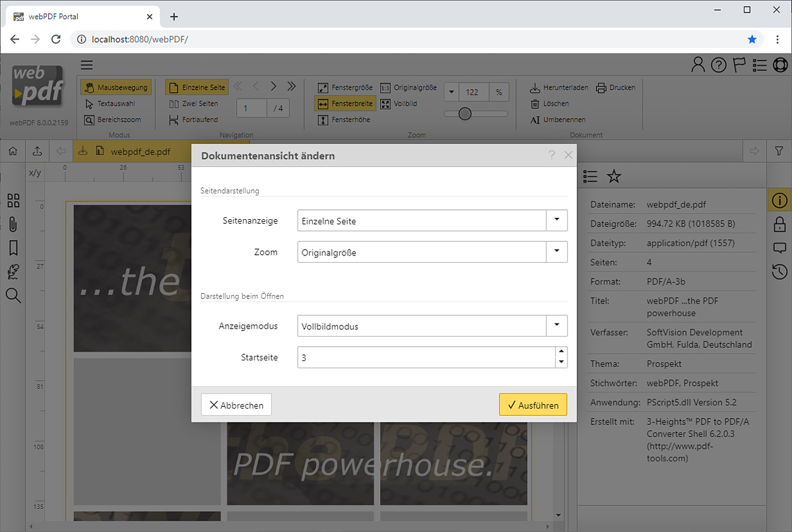Open the comments panel
This screenshot has height=532, width=792.
(779, 248)
